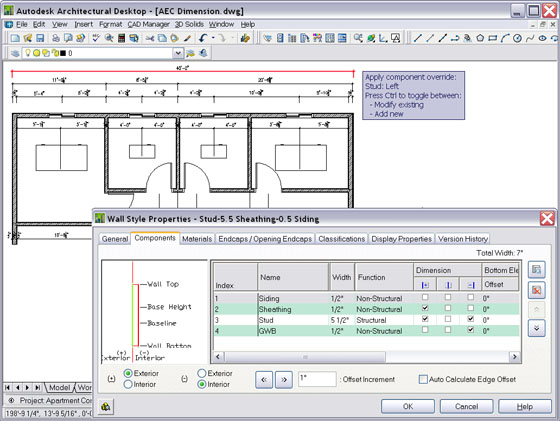560x421 pixels.
Task: Cut selection with the scissors icon
Action: 150,38
